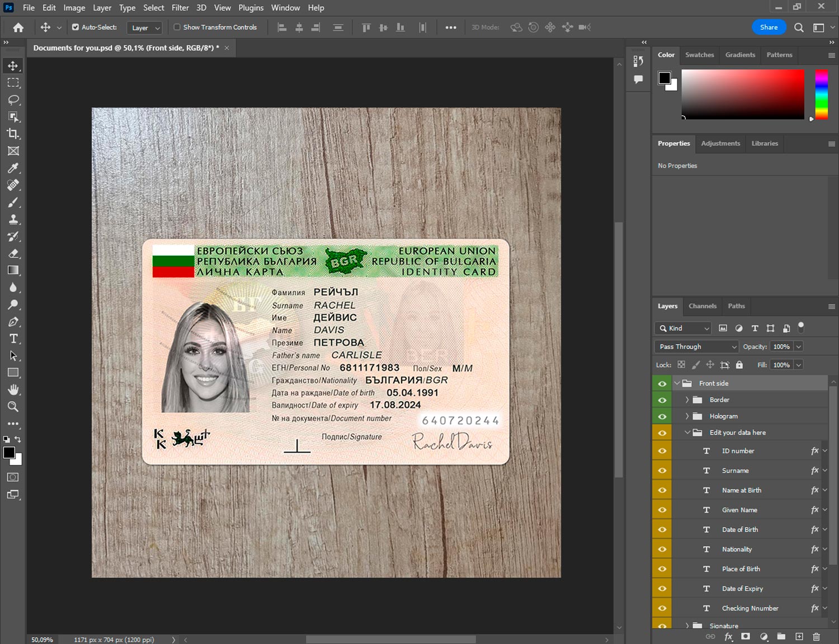Image resolution: width=839 pixels, height=644 pixels.
Task: Open the Pass Through blend mode dropdown
Action: pyautogui.click(x=696, y=347)
